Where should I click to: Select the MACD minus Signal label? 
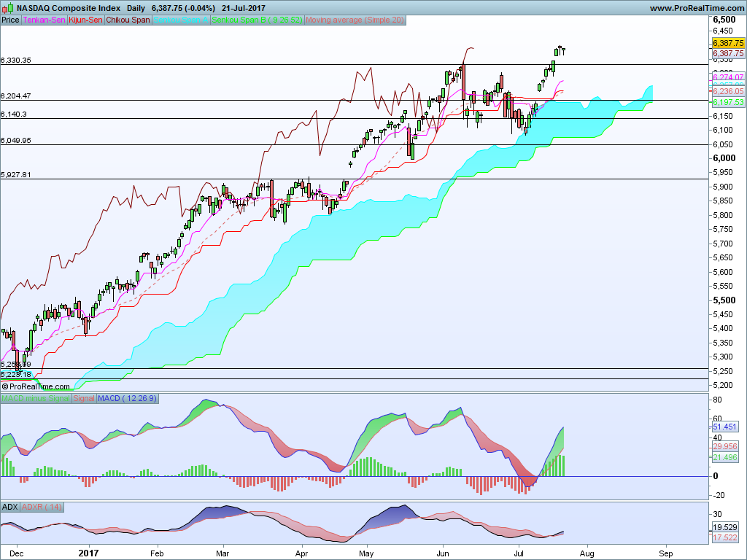[x=35, y=398]
